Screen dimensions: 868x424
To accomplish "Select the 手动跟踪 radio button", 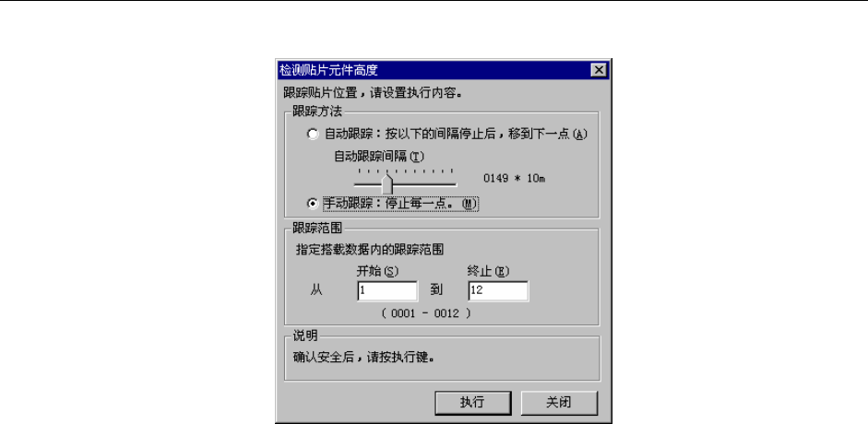I will coord(313,204).
